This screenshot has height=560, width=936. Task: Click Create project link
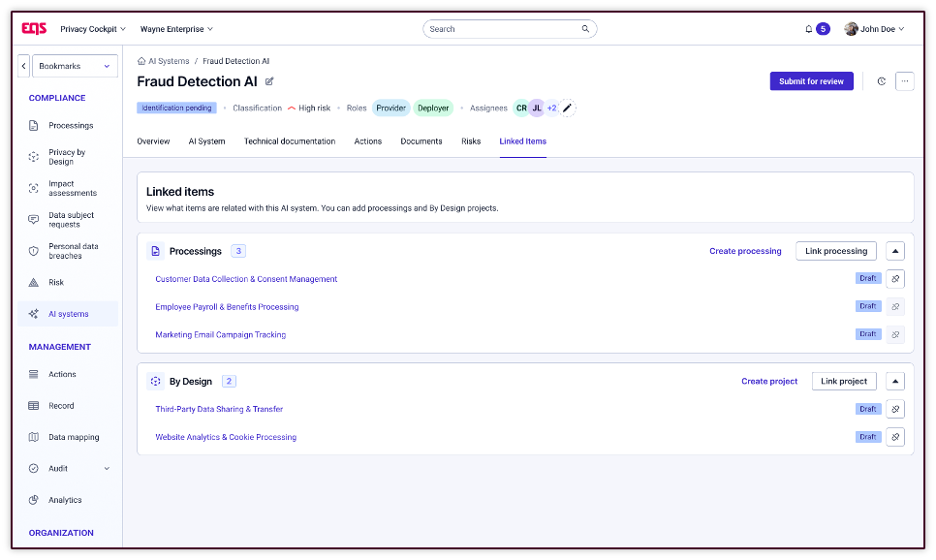[x=769, y=382]
